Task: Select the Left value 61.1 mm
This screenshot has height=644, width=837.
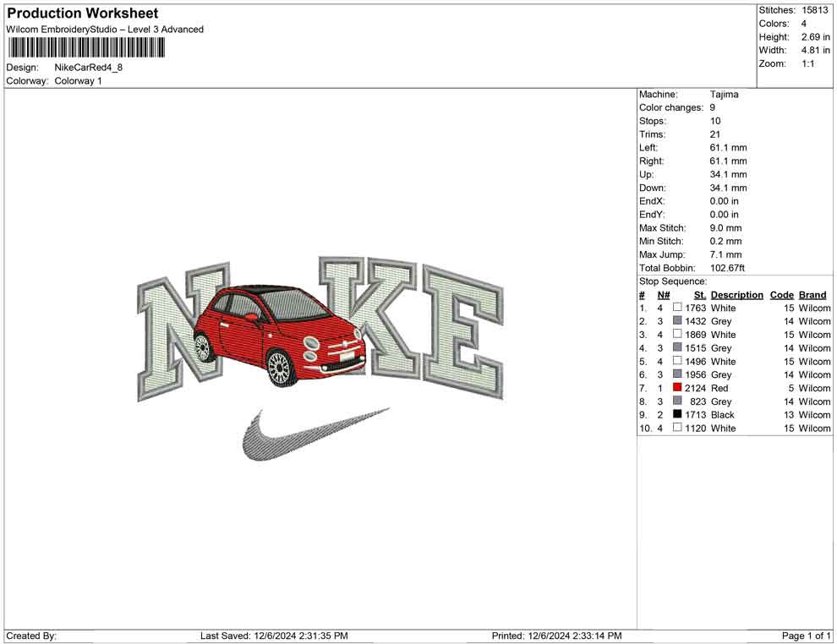Action: (x=728, y=148)
